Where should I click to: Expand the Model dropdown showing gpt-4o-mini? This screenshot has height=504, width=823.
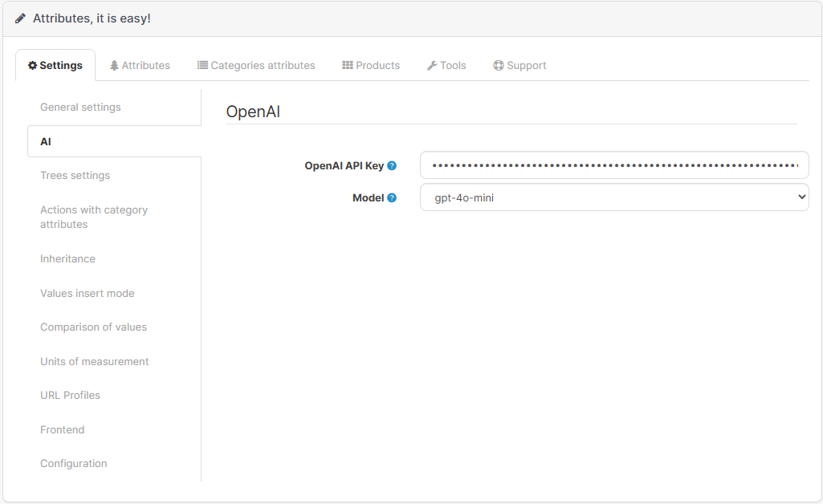614,197
